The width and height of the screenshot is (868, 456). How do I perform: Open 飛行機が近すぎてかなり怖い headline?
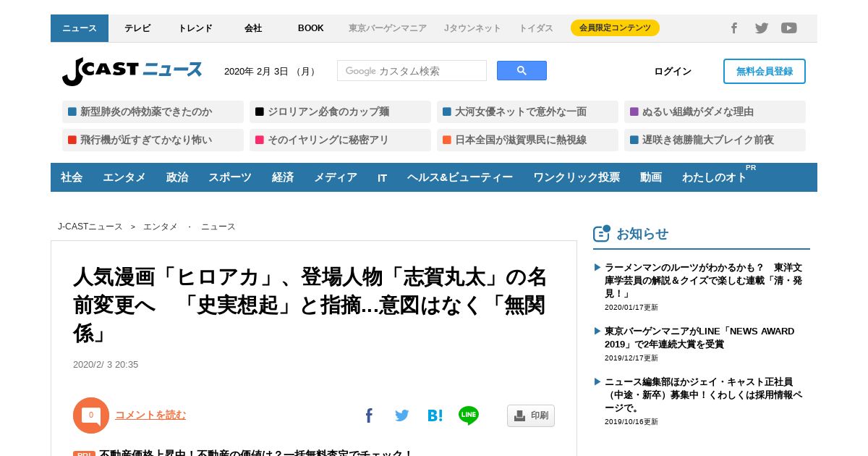click(x=153, y=140)
